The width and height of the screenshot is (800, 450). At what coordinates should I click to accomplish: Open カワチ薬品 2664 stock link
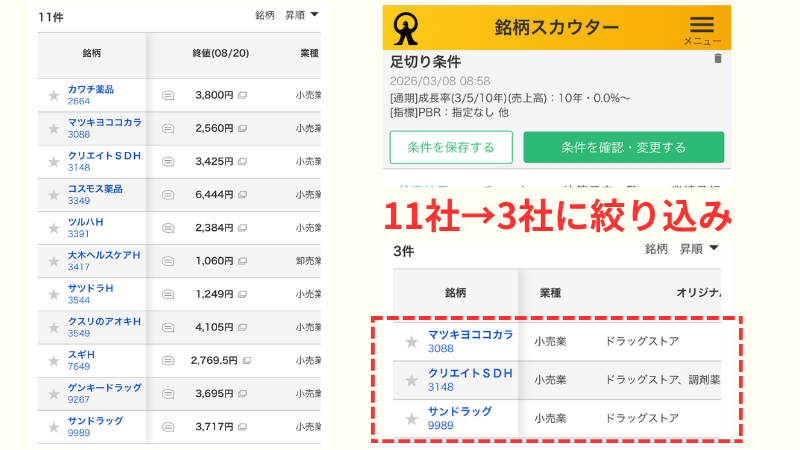point(90,95)
